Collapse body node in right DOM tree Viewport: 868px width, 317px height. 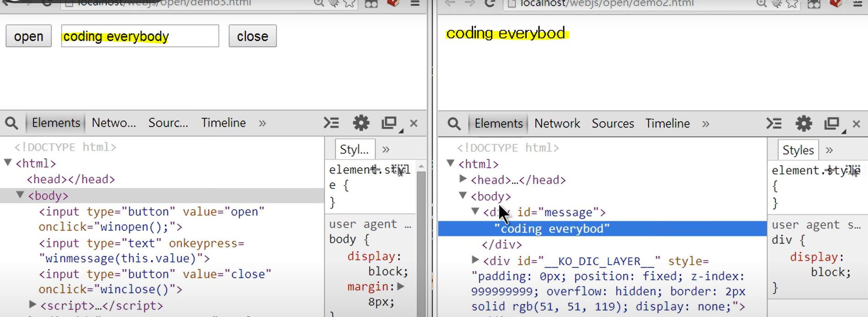463,196
